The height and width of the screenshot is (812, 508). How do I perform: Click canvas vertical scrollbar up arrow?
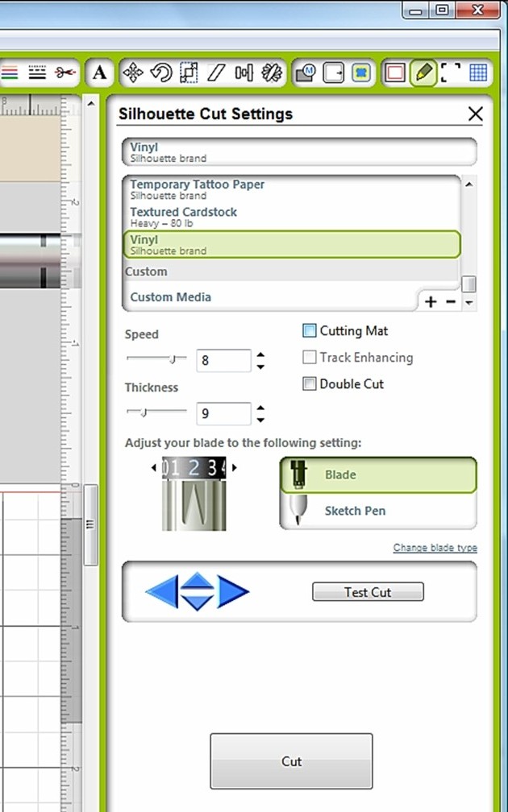[90, 104]
